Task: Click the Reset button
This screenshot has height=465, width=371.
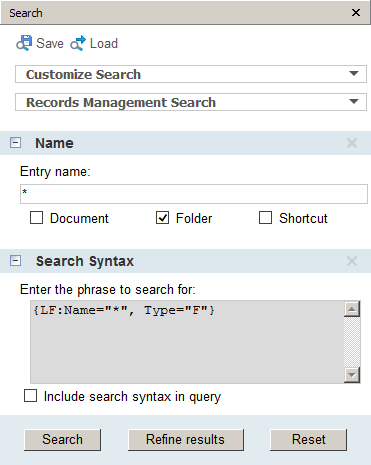Action: point(308,440)
